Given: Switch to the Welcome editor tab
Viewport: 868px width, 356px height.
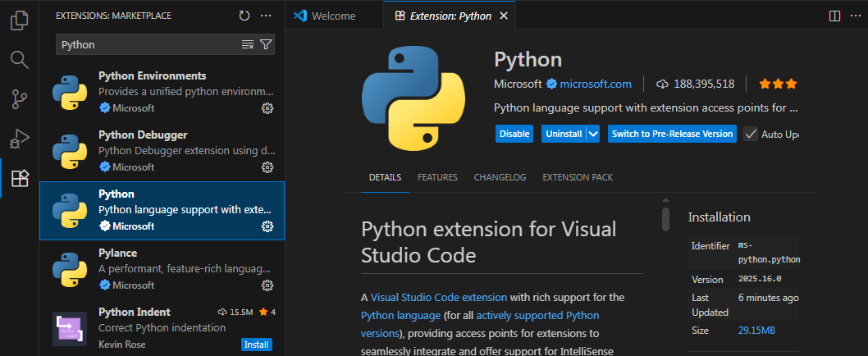Looking at the screenshot, I should [x=333, y=16].
